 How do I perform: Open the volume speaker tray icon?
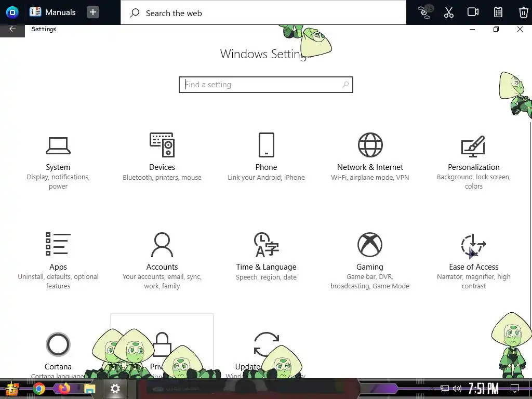pyautogui.click(x=457, y=389)
